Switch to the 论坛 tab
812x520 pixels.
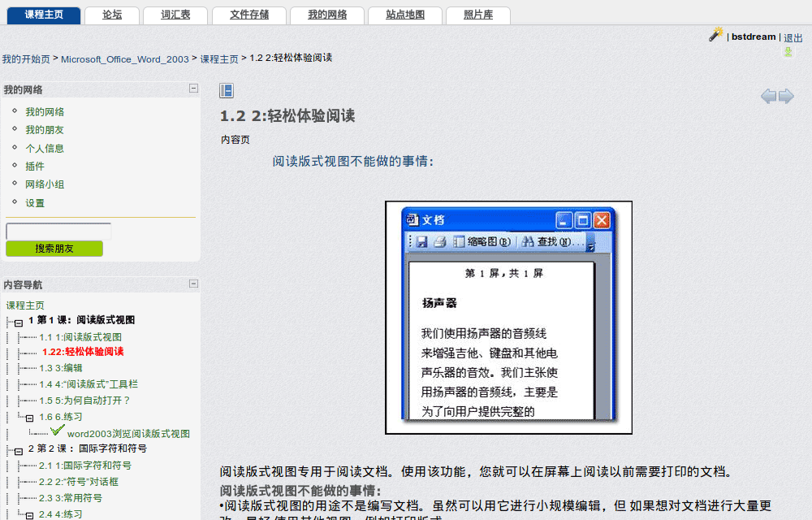coord(111,15)
